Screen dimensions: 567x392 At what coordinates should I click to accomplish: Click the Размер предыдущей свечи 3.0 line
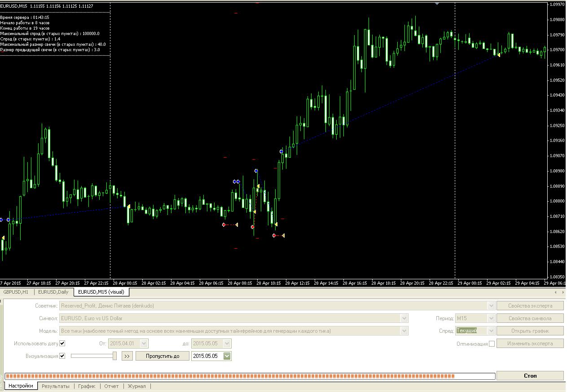point(50,50)
